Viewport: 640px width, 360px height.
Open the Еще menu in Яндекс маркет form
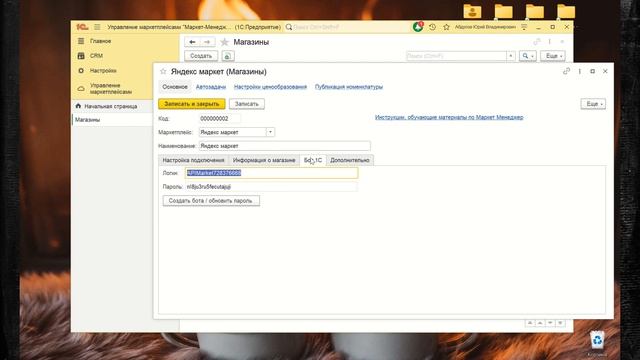point(593,104)
